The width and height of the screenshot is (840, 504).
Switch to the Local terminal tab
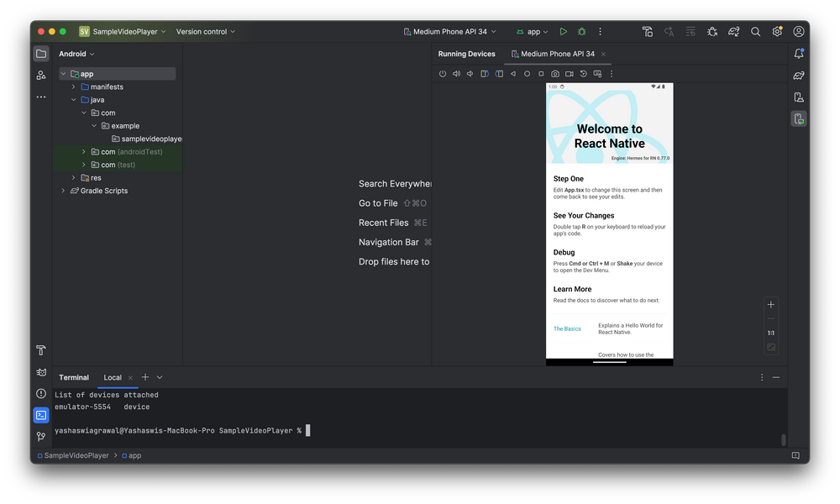[x=112, y=377]
